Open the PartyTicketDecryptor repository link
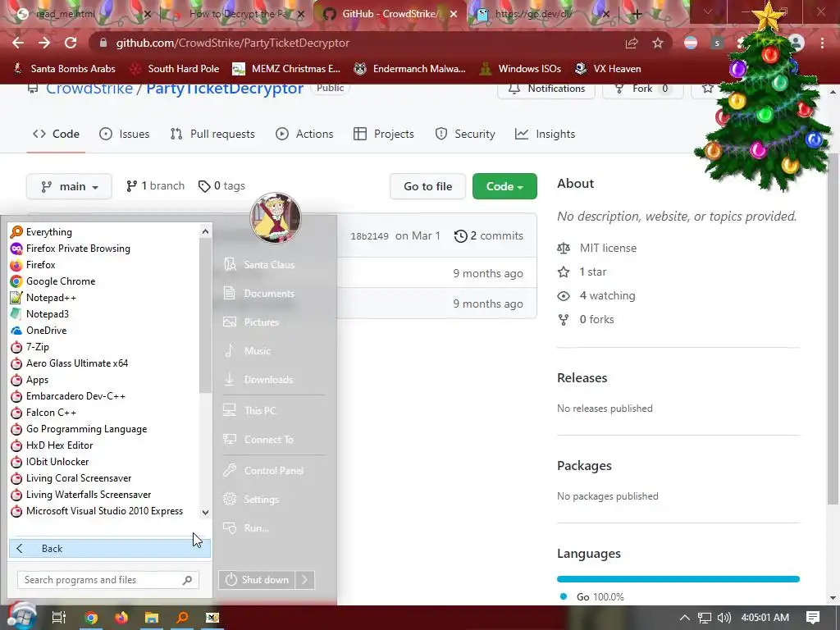 225,89
